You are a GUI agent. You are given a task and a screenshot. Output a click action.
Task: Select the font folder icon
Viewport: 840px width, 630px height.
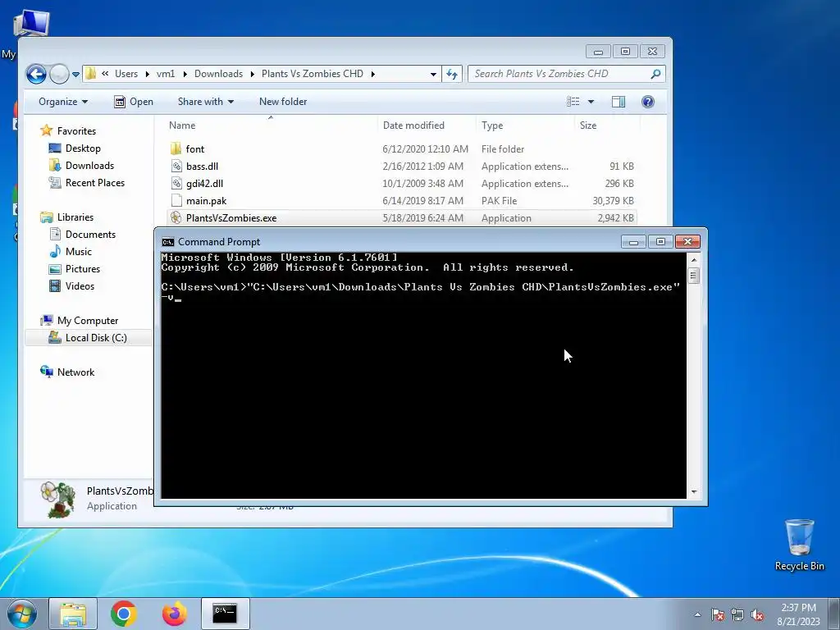(x=176, y=149)
